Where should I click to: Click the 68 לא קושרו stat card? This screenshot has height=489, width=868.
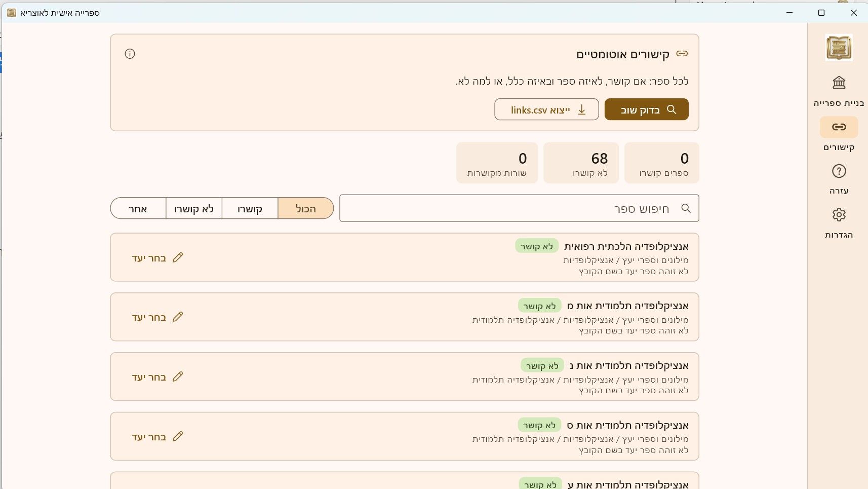581,163
